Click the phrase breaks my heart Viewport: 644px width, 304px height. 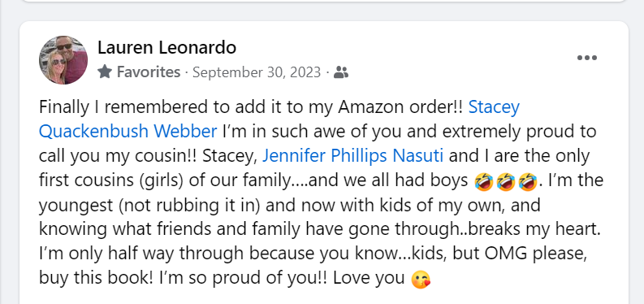click(534, 229)
